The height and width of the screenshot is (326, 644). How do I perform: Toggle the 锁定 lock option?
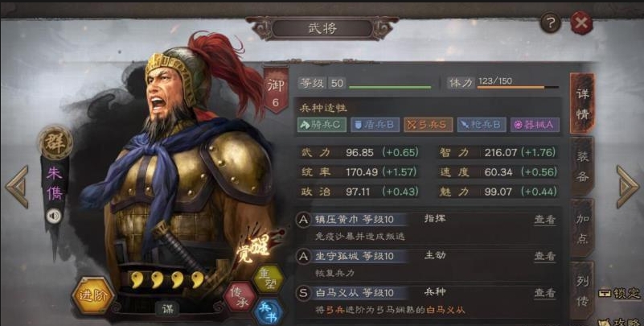pyautogui.click(x=620, y=293)
